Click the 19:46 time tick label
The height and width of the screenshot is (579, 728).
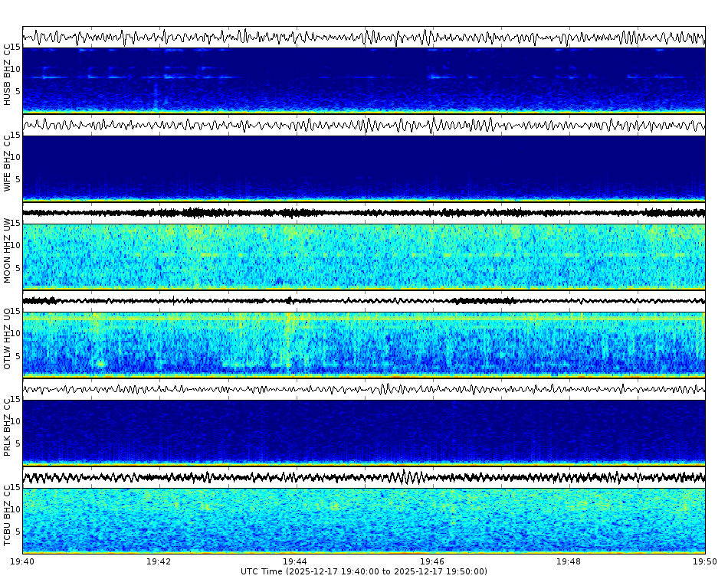[x=431, y=560]
